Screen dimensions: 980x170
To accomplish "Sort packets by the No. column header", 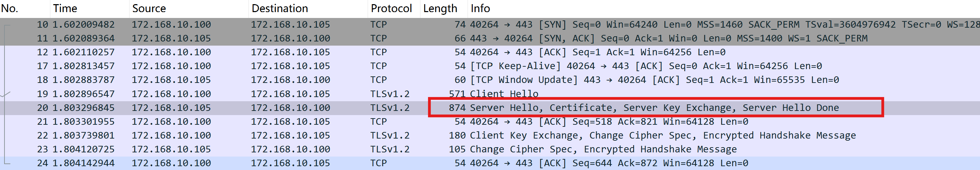I will [10, 8].
